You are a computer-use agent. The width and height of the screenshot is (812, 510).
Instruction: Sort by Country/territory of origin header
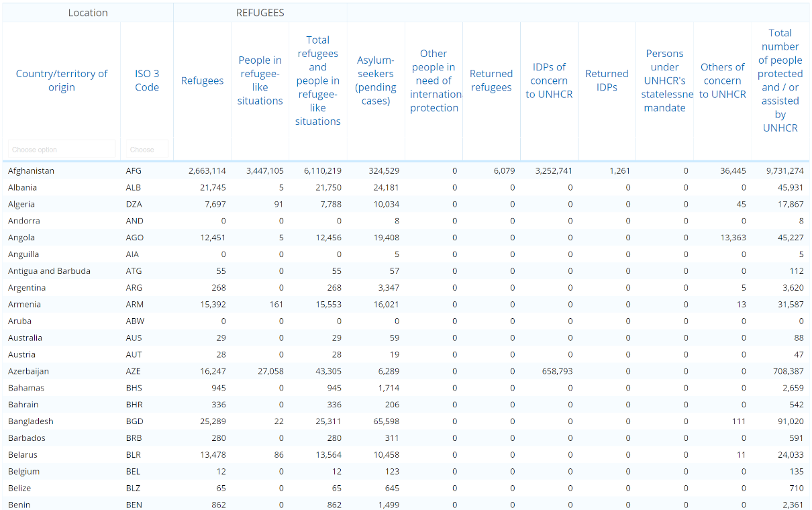click(x=61, y=81)
